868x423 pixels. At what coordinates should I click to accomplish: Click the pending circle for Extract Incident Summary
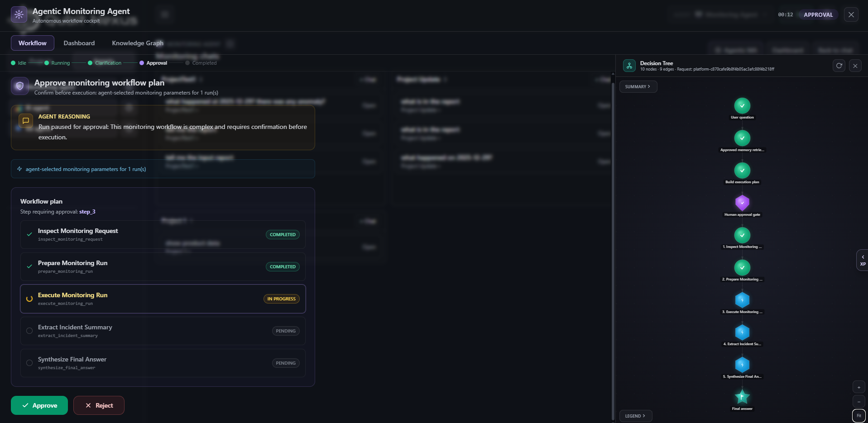pos(29,331)
